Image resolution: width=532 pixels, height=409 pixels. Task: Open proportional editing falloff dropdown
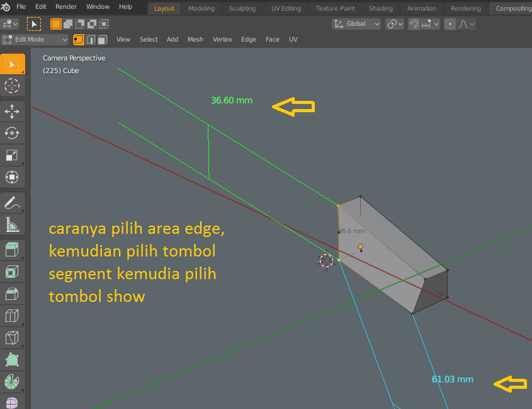pyautogui.click(x=467, y=24)
